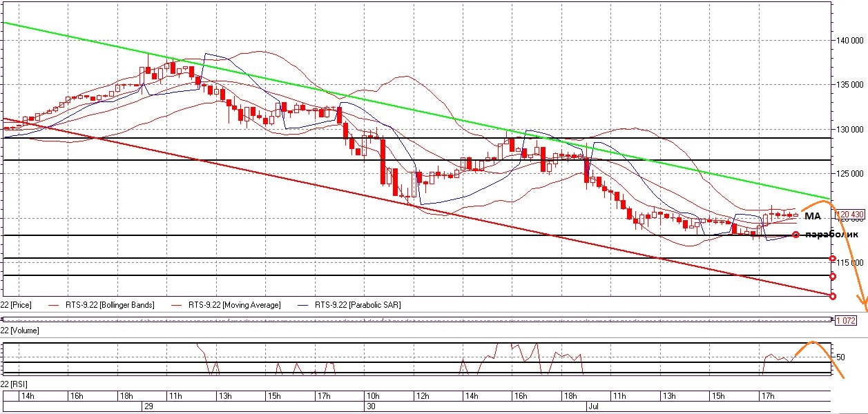
Task: Click the volume value tag 1.072
Action: pos(847,320)
